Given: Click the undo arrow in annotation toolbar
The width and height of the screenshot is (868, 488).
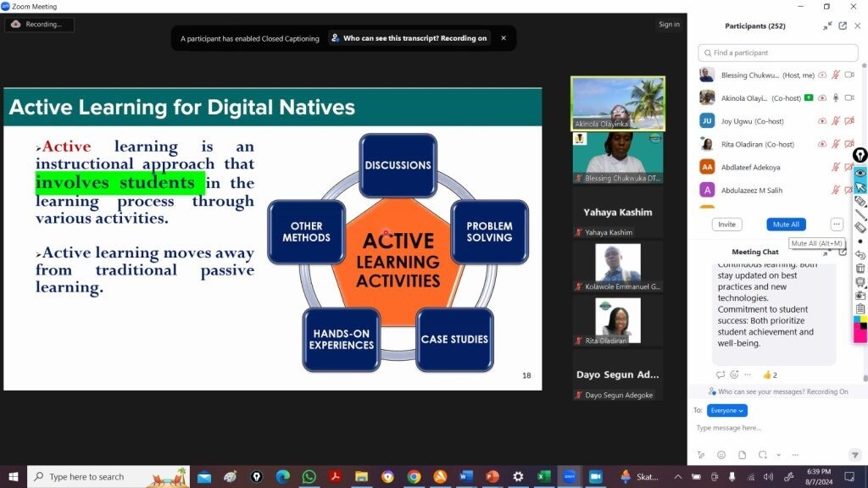Looking at the screenshot, I should [860, 255].
